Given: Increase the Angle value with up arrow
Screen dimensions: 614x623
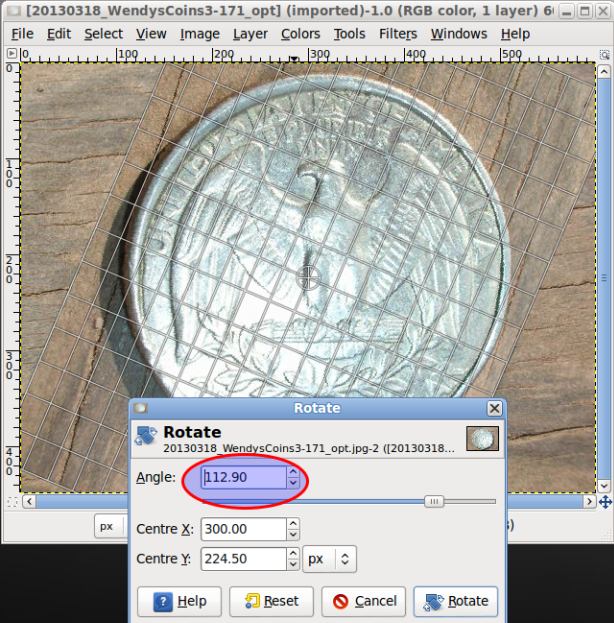Looking at the screenshot, I should point(293,471).
